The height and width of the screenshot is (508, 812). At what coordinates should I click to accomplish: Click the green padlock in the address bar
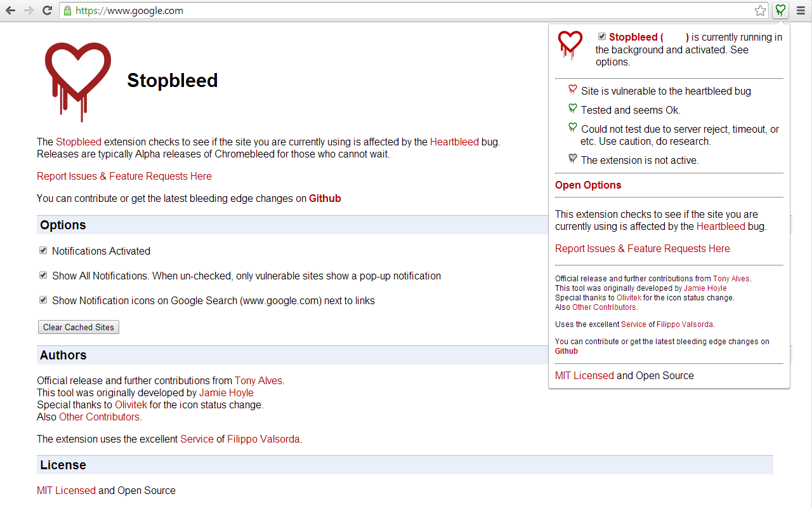[68, 11]
